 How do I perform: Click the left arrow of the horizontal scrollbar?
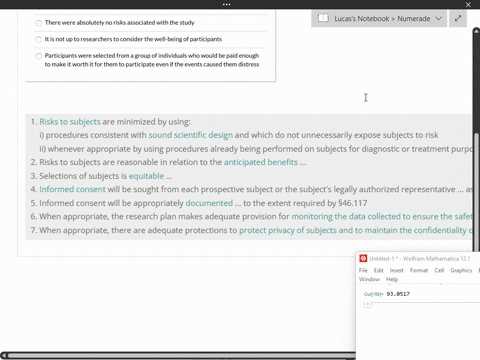pyautogui.click(x=4, y=355)
